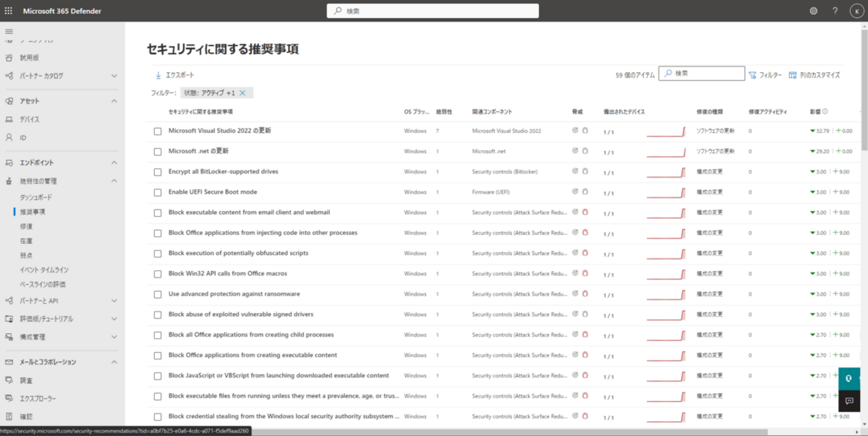Collapse the エンドポイント section chevron
Screen dimensions: 868x436
[x=114, y=163]
